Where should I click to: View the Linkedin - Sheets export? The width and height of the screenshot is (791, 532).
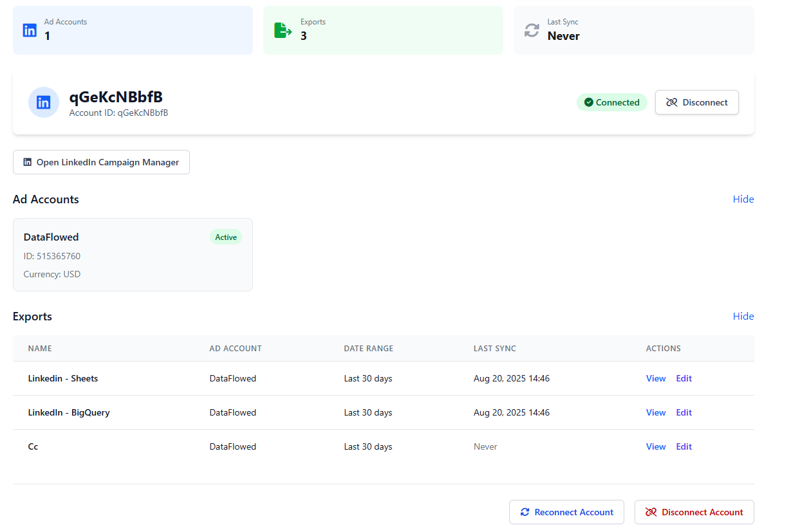coord(655,378)
